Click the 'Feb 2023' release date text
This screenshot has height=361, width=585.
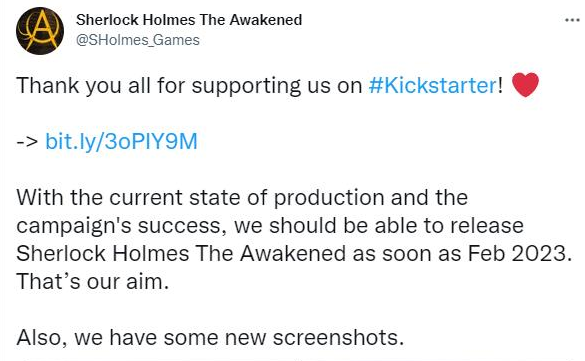click(x=520, y=254)
